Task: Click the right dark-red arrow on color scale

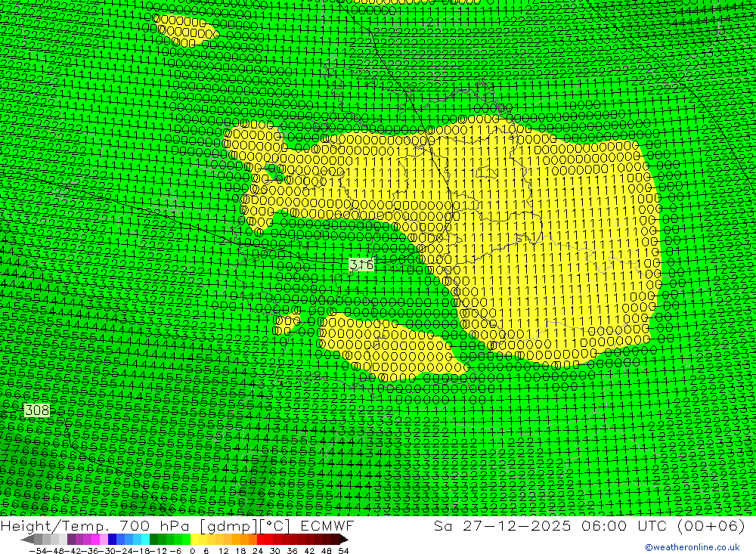Action: (x=343, y=539)
